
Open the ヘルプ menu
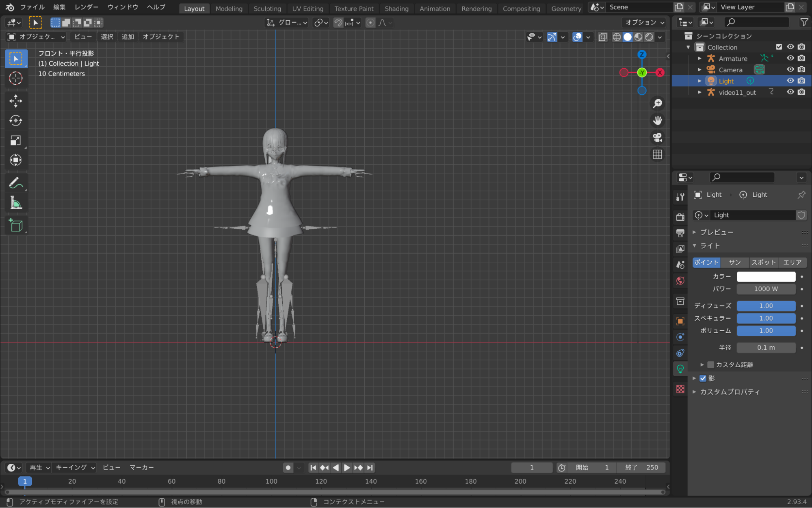click(x=156, y=7)
